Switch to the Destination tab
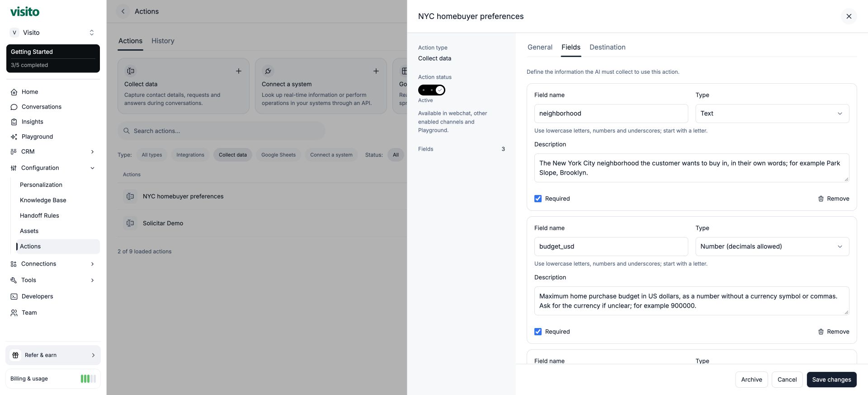This screenshot has height=395, width=868. 607,47
